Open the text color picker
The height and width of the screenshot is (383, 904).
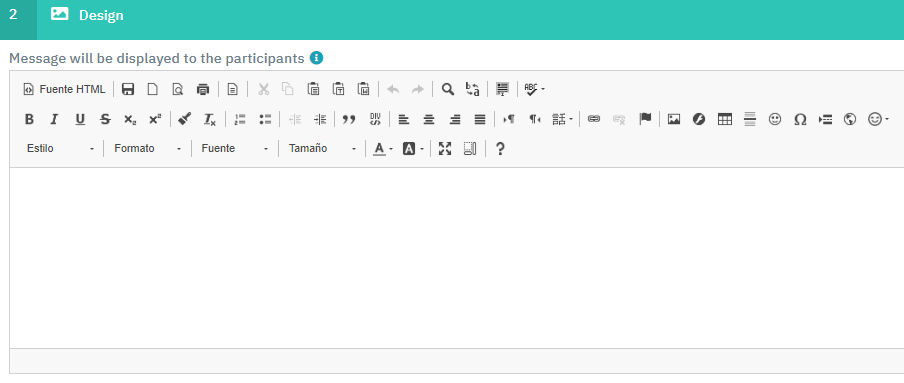383,149
